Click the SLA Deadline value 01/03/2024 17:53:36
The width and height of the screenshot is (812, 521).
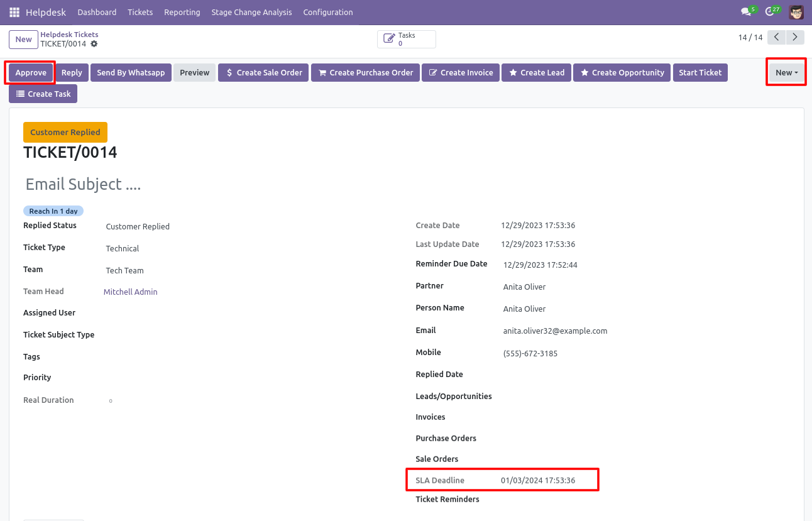tap(538, 480)
